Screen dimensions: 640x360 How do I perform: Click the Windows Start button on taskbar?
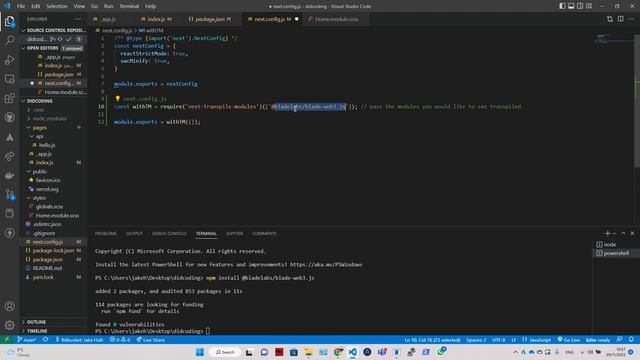tap(200, 352)
